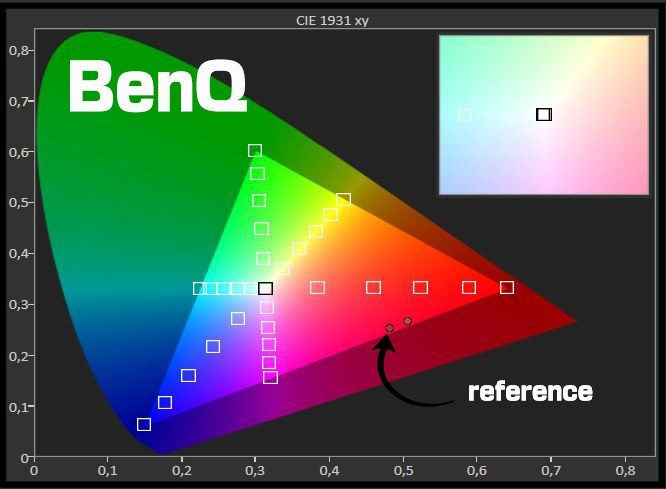Click the black square marker in the inset zoom panel
The width and height of the screenshot is (666, 489).
(x=544, y=114)
